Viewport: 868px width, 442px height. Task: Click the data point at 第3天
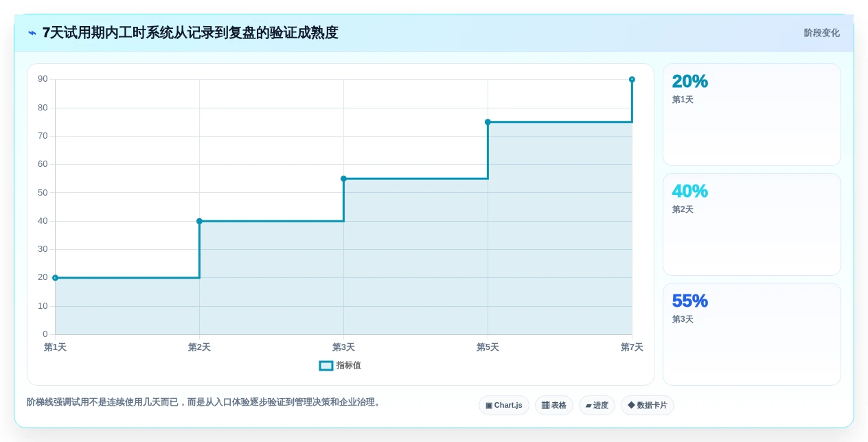(x=343, y=178)
